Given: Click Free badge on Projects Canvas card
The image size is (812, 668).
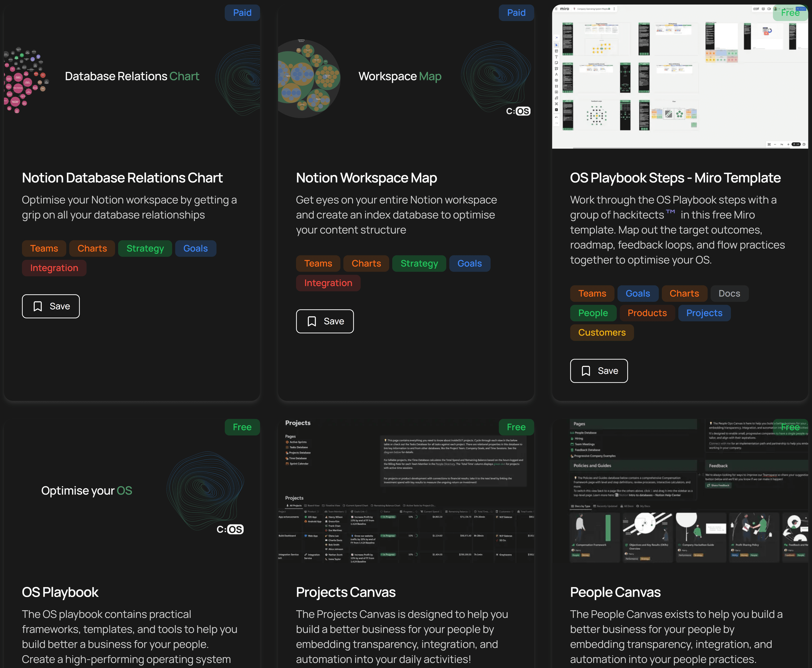Looking at the screenshot, I should (x=516, y=427).
